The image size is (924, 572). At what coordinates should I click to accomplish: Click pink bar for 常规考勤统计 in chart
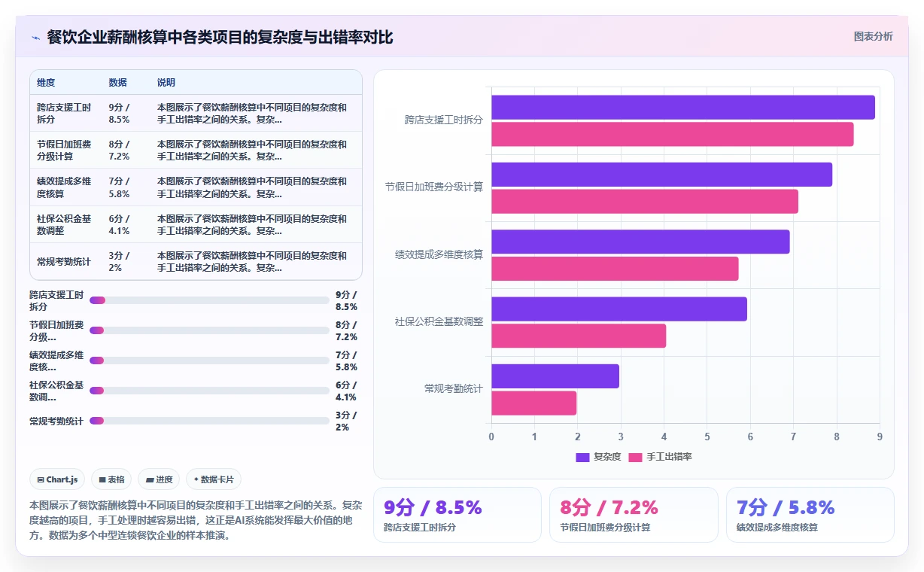(x=534, y=403)
